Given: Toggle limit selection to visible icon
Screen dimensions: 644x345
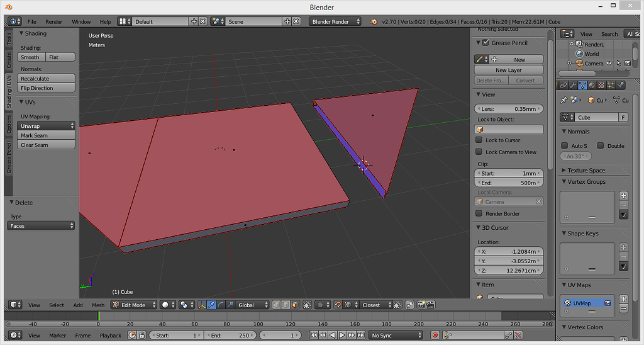Looking at the screenshot, I should pos(307,305).
